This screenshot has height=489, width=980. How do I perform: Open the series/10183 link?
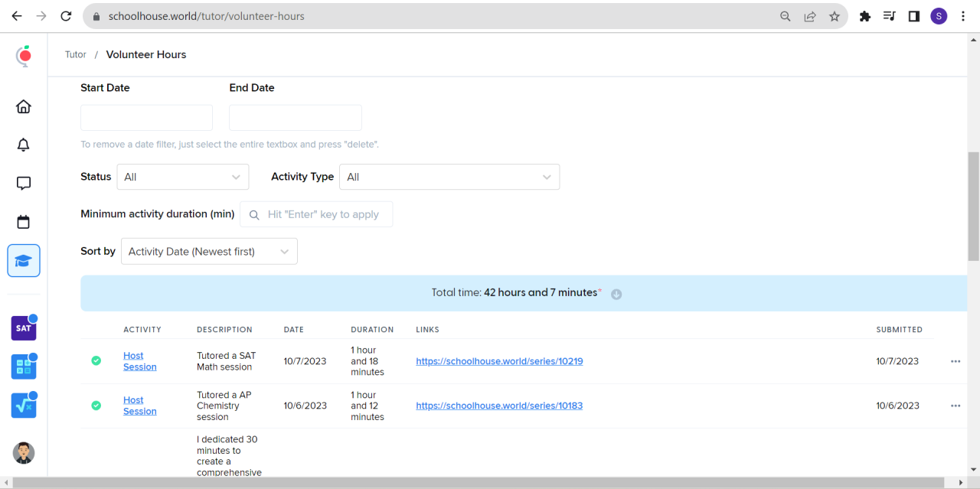[499, 406]
